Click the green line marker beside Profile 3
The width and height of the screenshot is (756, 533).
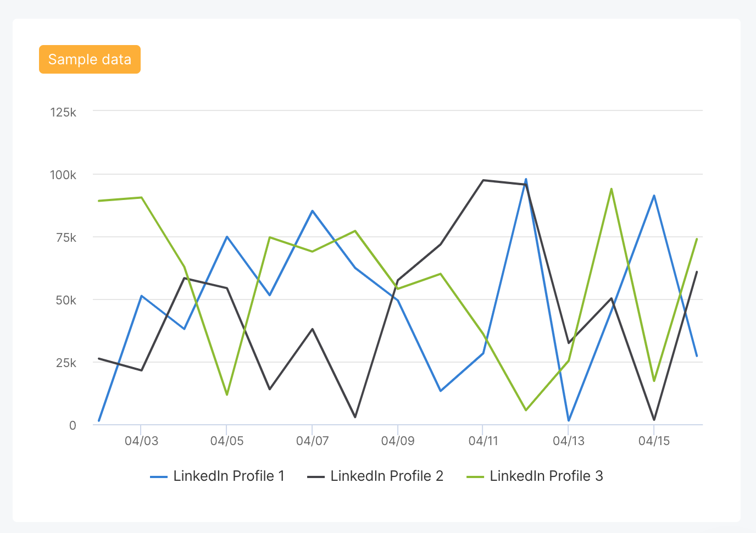[x=475, y=476]
